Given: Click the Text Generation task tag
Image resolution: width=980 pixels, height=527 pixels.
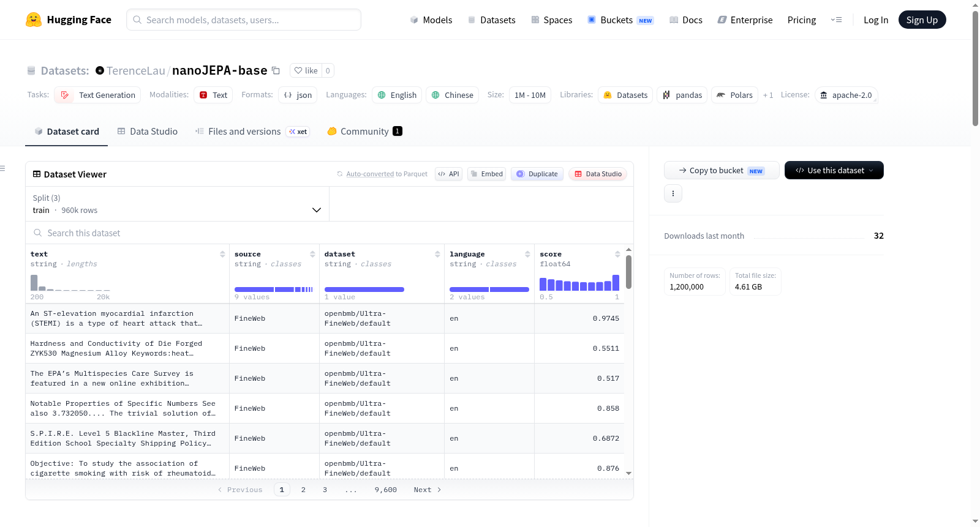Looking at the screenshot, I should [97, 95].
